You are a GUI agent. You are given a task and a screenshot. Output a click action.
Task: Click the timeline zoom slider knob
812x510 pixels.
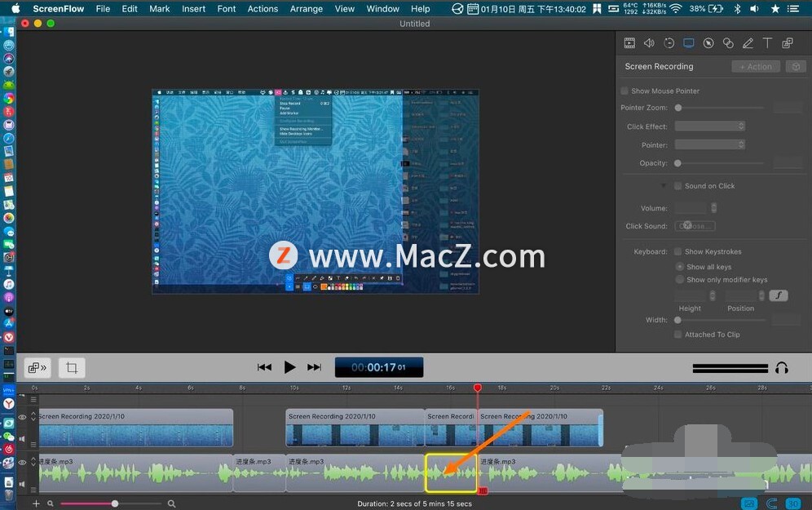tap(115, 503)
